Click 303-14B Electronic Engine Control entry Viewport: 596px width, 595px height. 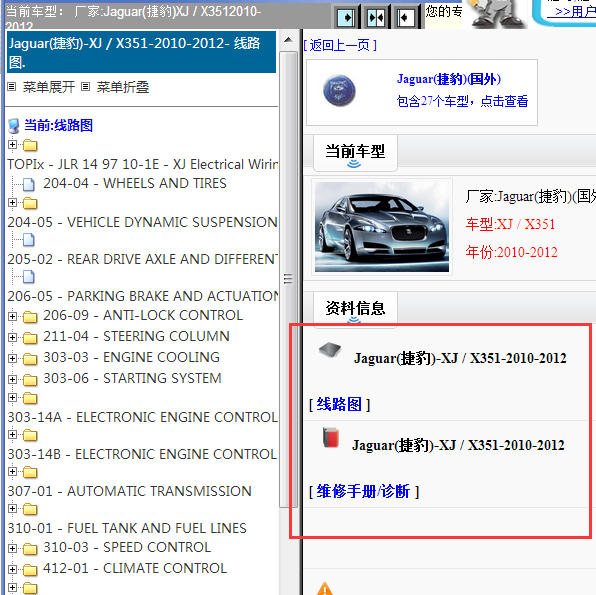point(142,454)
